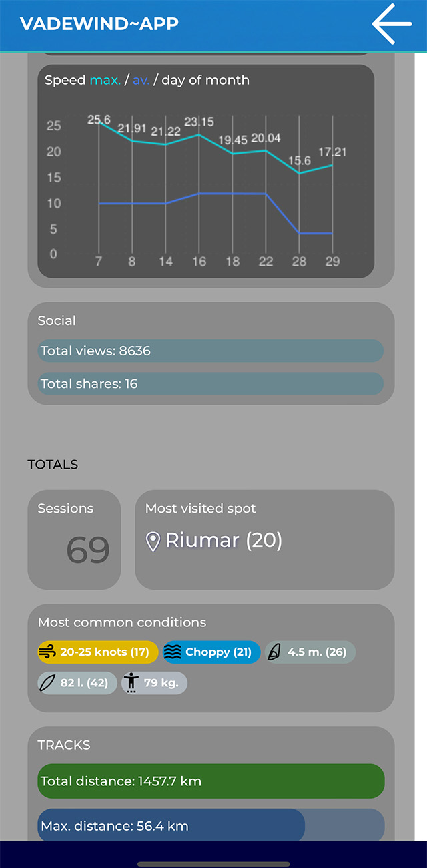The image size is (427, 868).
Task: Open the Most visited spot Riumar card
Action: (264, 539)
